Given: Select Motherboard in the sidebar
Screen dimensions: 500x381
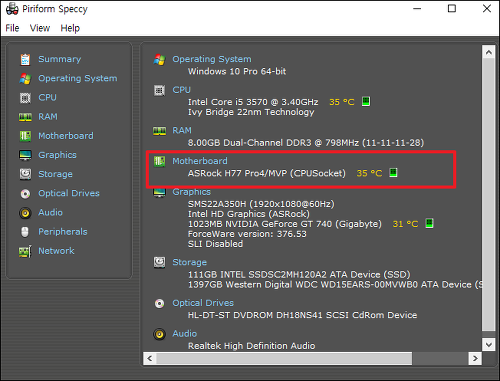Looking at the screenshot, I should point(66,136).
